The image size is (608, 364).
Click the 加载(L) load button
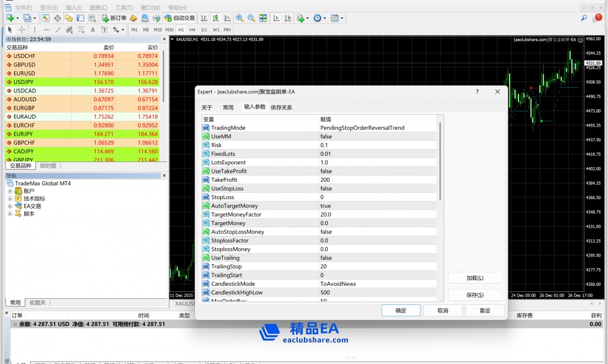[x=475, y=278]
